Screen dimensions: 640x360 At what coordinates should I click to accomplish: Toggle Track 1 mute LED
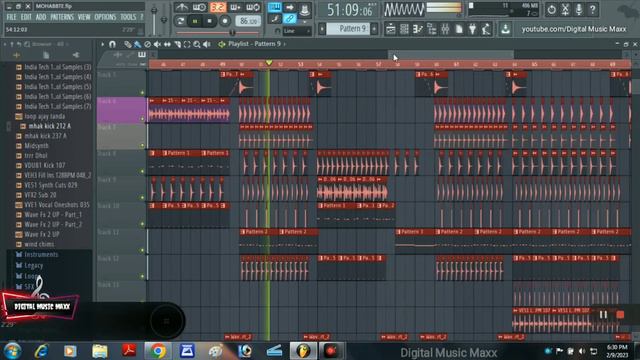point(142,93)
